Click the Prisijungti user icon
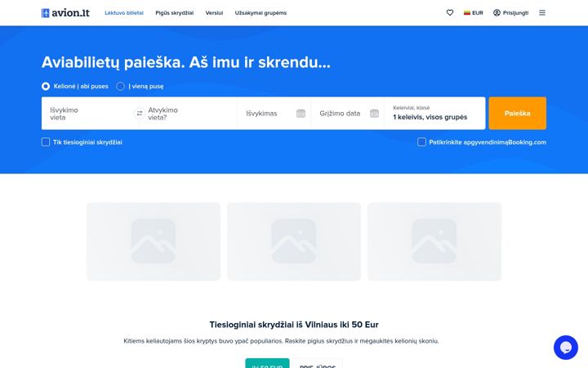The width and height of the screenshot is (588, 368). pyautogui.click(x=497, y=13)
